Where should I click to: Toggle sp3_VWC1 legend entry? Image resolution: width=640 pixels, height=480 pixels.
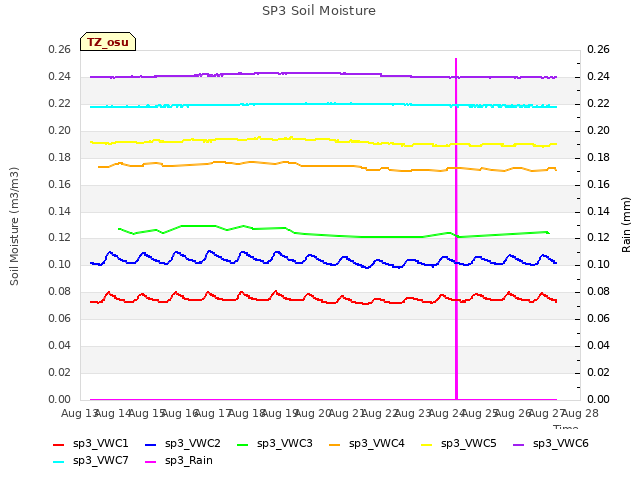pyautogui.click(x=91, y=444)
